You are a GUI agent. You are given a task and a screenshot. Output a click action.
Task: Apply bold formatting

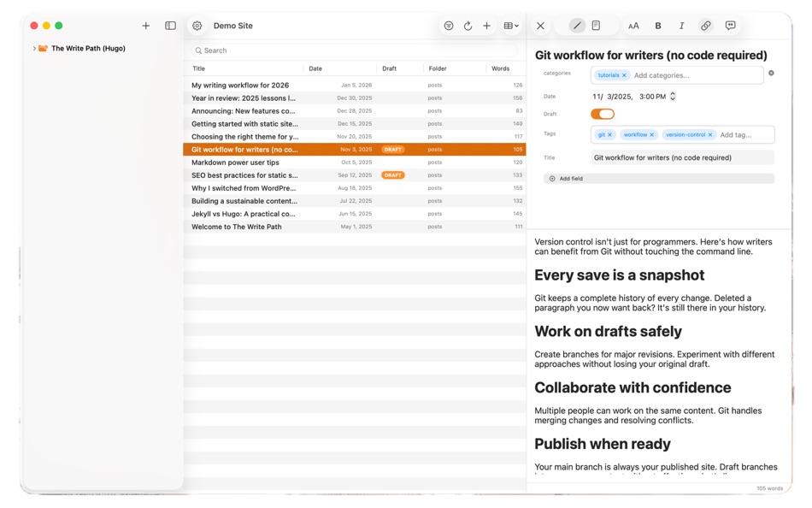coord(657,26)
